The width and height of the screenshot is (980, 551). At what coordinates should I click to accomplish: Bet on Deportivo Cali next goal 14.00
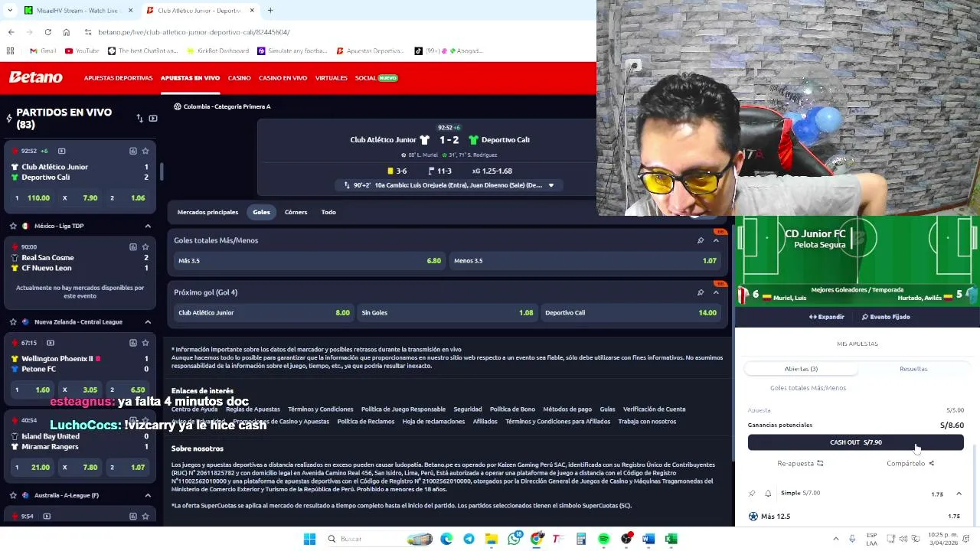coord(630,313)
